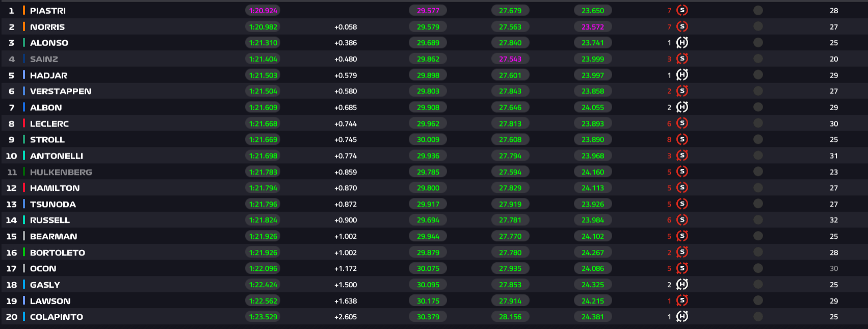Click Alonso's hard tyre compound icon
Viewport: 868px width, 329px height.
682,43
